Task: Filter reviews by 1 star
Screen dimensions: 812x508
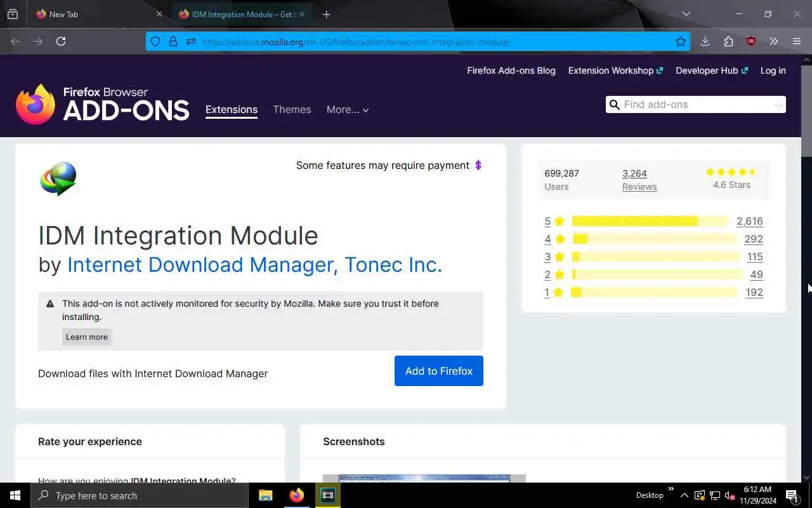Action: coord(554,292)
